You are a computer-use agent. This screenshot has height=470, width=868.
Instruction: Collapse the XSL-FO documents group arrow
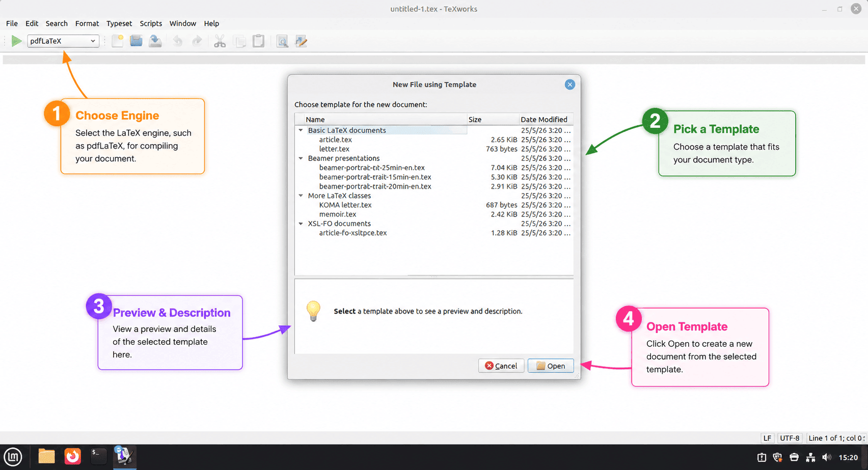(x=301, y=224)
